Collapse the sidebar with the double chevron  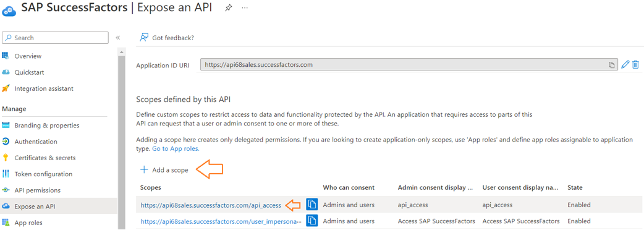tap(117, 38)
